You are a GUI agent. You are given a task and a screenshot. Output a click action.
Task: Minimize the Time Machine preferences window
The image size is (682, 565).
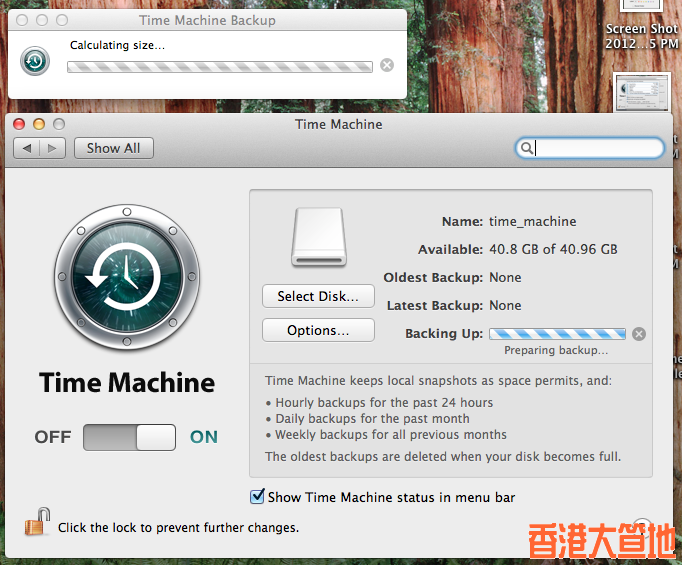point(39,124)
